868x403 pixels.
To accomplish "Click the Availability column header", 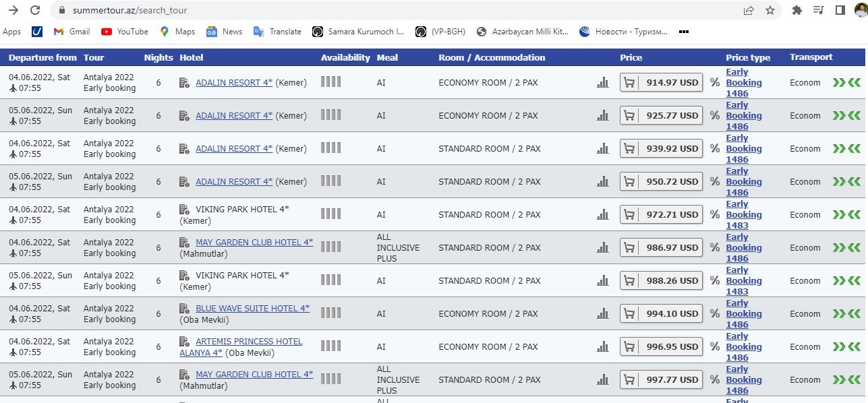I will click(345, 57).
